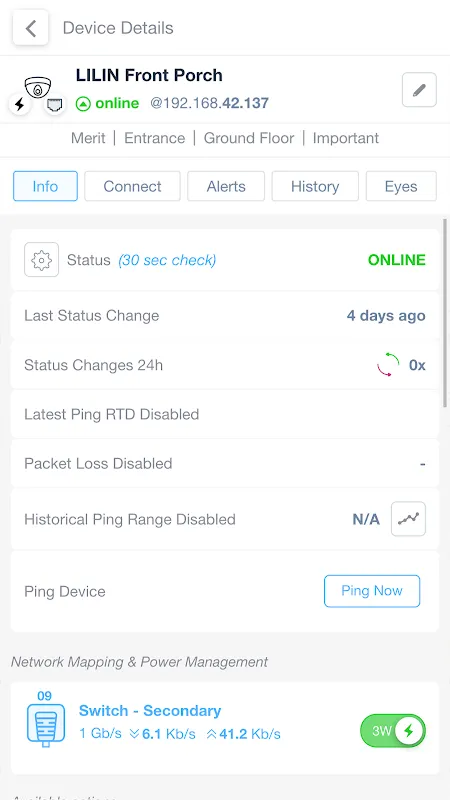Open the Switch - Secondary link
Image resolution: width=450 pixels, height=800 pixels.
[x=150, y=710]
